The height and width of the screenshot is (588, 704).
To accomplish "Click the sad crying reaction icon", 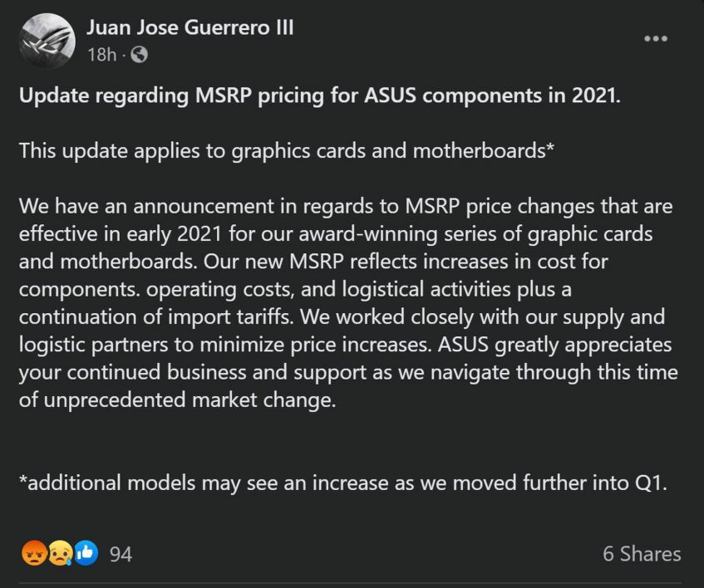I will [x=60, y=553].
